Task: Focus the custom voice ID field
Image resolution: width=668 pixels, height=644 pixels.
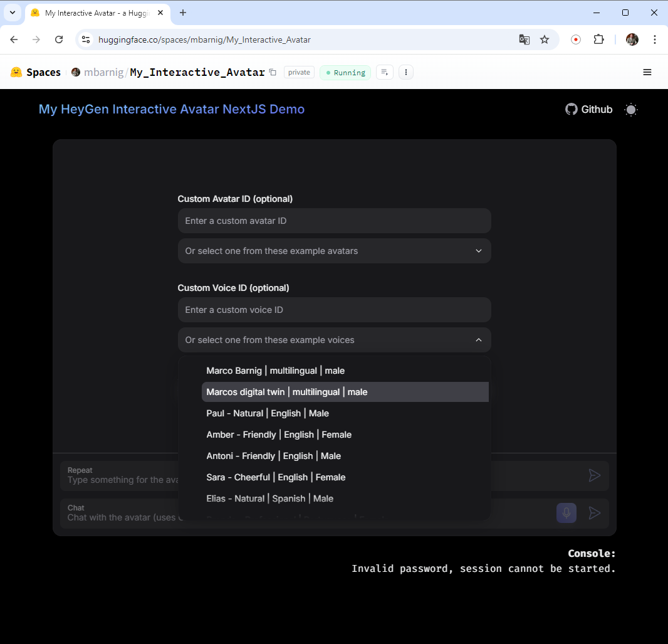Action: pos(335,310)
